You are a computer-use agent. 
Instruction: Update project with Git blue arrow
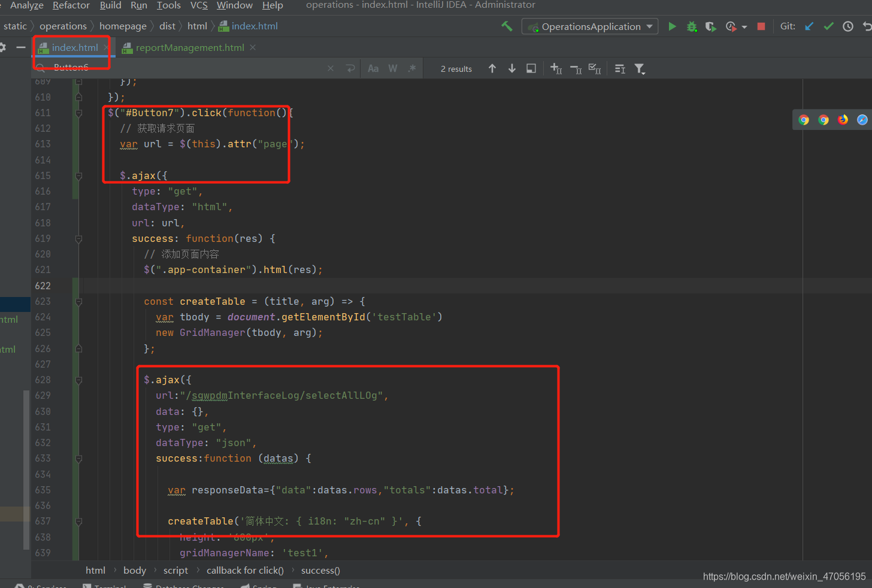coord(809,26)
